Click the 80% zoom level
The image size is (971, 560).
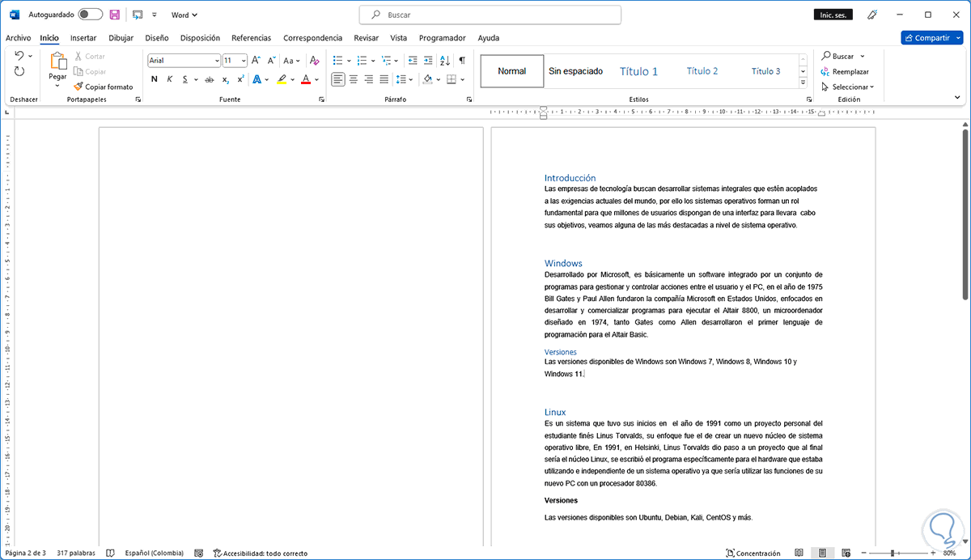(x=950, y=554)
